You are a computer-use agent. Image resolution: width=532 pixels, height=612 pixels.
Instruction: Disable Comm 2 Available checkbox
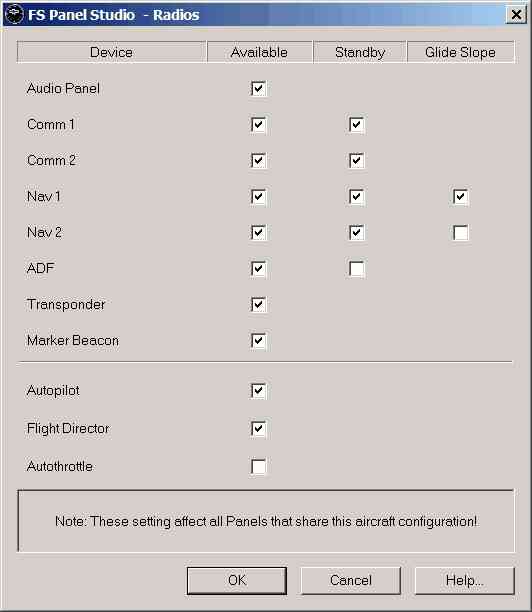[258, 160]
